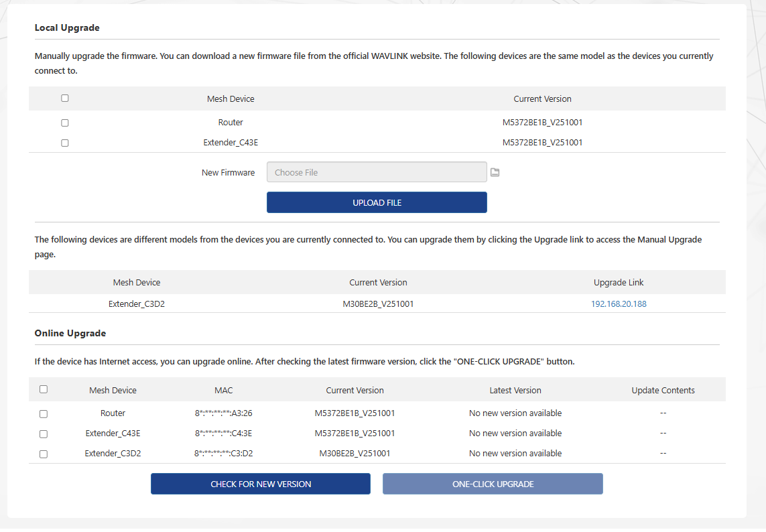Image resolution: width=766 pixels, height=532 pixels.
Task: Click the Choose File firmware input field
Action: point(377,173)
